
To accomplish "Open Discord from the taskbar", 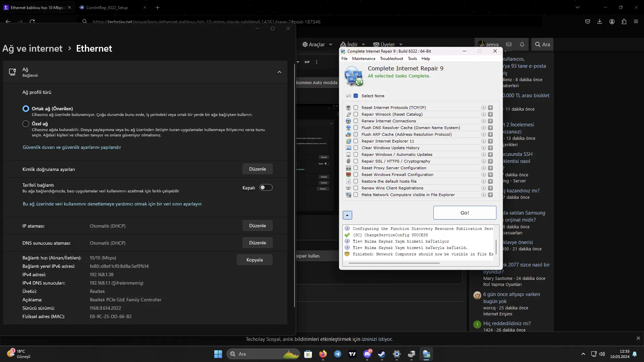I will click(367, 354).
